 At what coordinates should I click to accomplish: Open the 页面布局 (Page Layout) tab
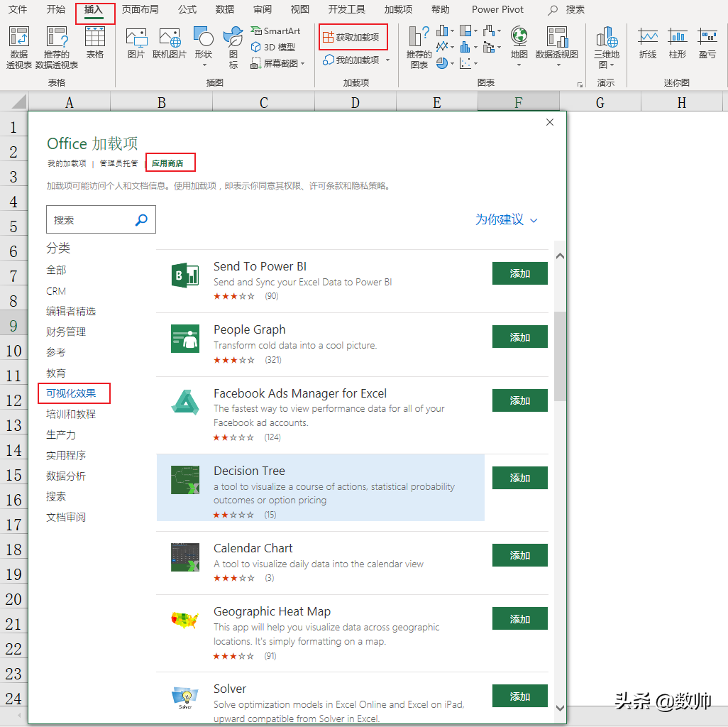[x=140, y=9]
